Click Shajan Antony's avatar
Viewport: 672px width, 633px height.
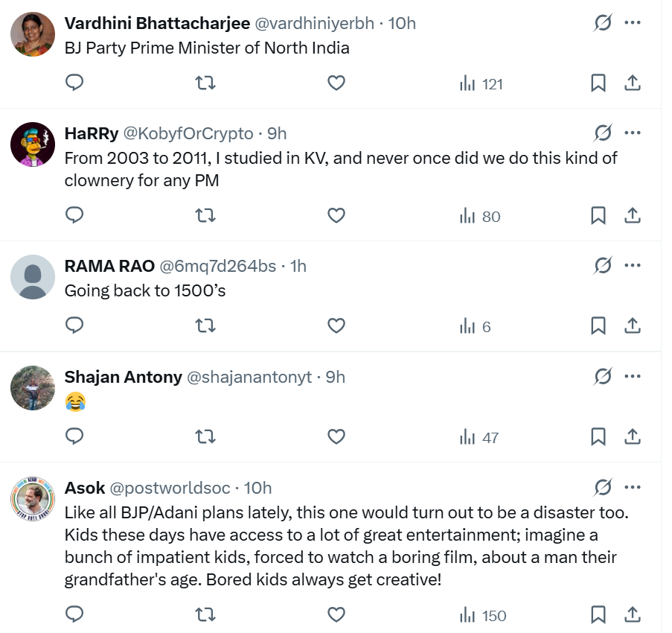tap(33, 388)
